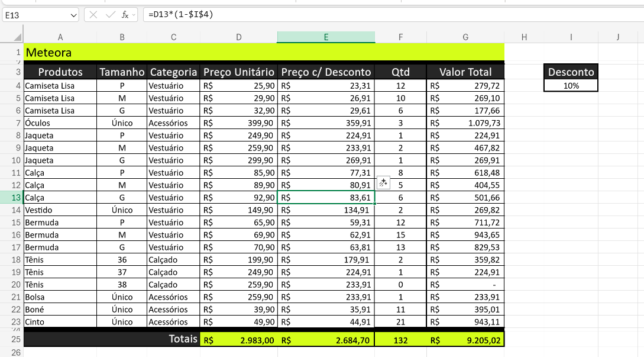Select column E header

point(326,37)
